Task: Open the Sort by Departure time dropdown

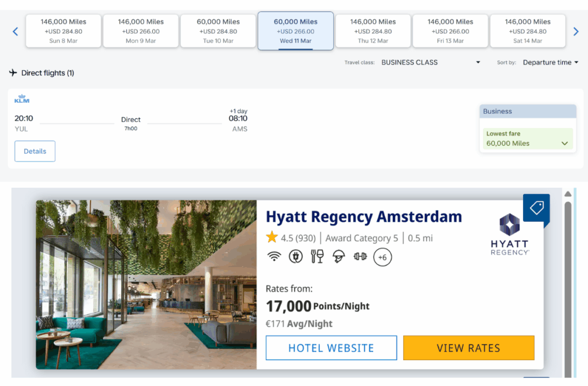Action: [551, 62]
